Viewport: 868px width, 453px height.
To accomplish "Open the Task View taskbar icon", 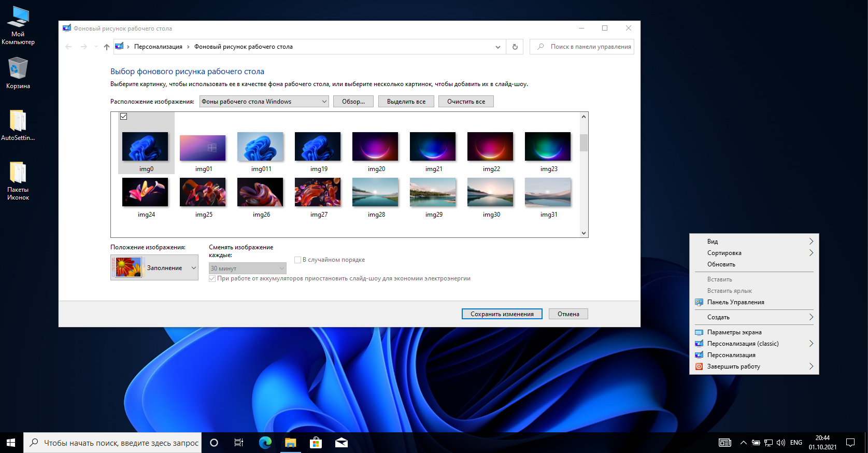I will (x=238, y=443).
